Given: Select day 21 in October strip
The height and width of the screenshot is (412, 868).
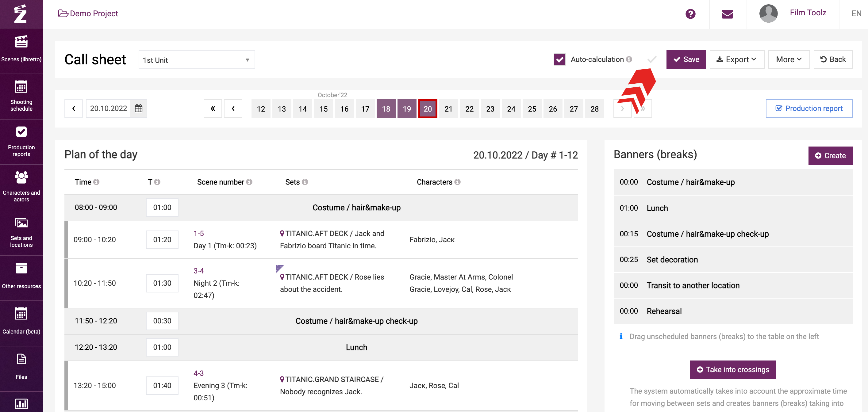Looking at the screenshot, I should point(448,109).
